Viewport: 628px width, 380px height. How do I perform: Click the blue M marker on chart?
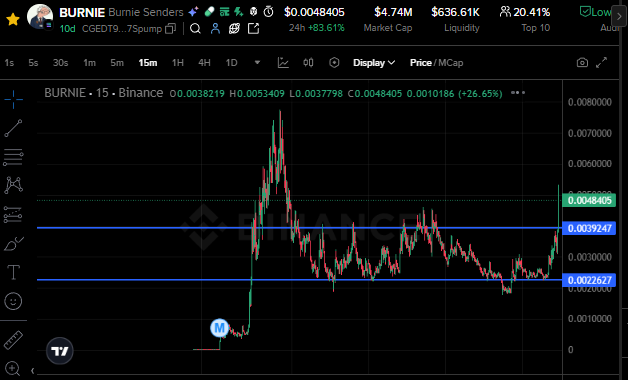tap(219, 328)
